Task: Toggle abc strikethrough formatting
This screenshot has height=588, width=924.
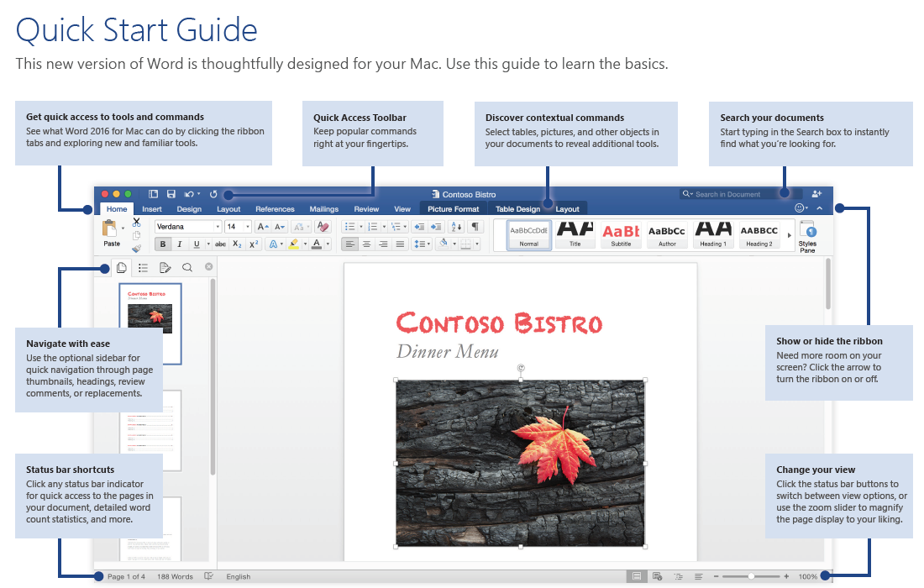Action: tap(220, 244)
